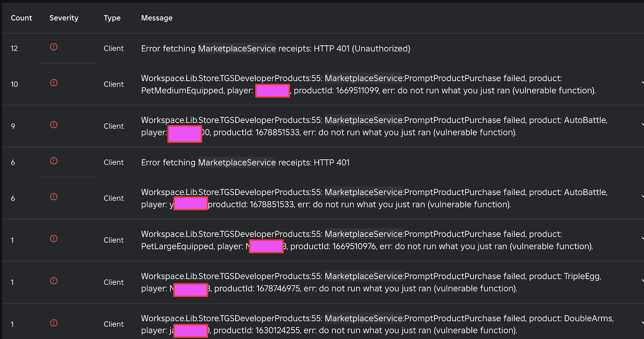This screenshot has width=644, height=339.
Task: Click the severity icon in the AutoBattle count-6 row
Action: click(53, 197)
